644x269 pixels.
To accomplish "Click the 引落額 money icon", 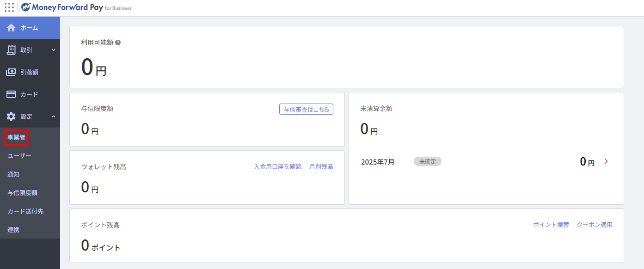I will coord(11,72).
